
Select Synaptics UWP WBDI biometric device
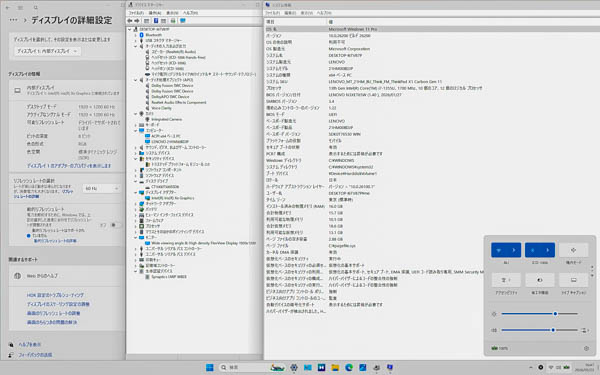coord(169,277)
